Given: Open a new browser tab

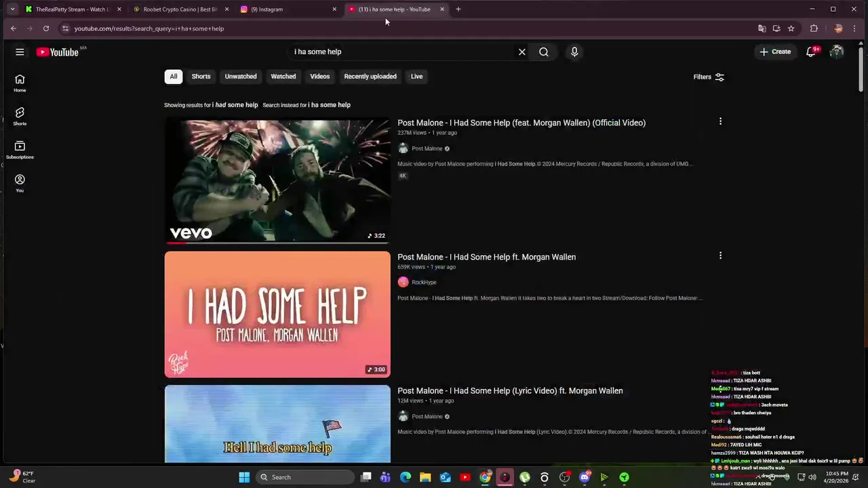Looking at the screenshot, I should pyautogui.click(x=458, y=9).
